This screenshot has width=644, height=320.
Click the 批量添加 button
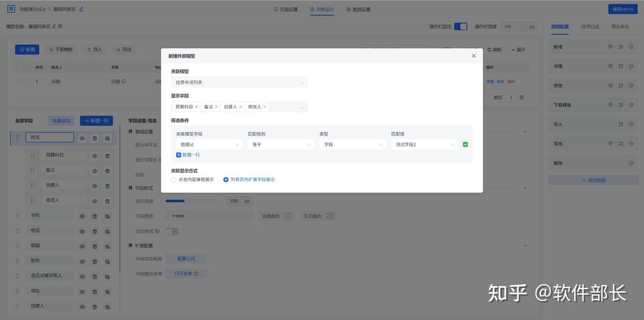click(x=61, y=121)
